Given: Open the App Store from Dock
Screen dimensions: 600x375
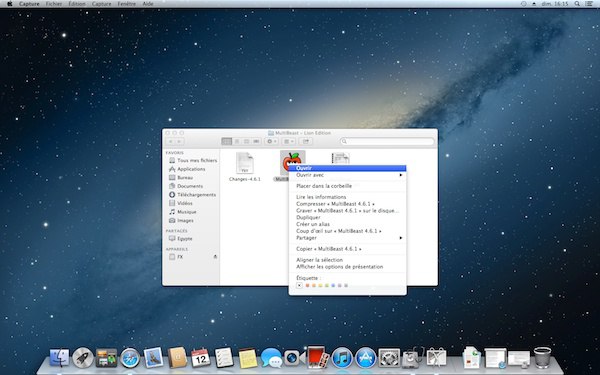Looking at the screenshot, I should (x=365, y=358).
